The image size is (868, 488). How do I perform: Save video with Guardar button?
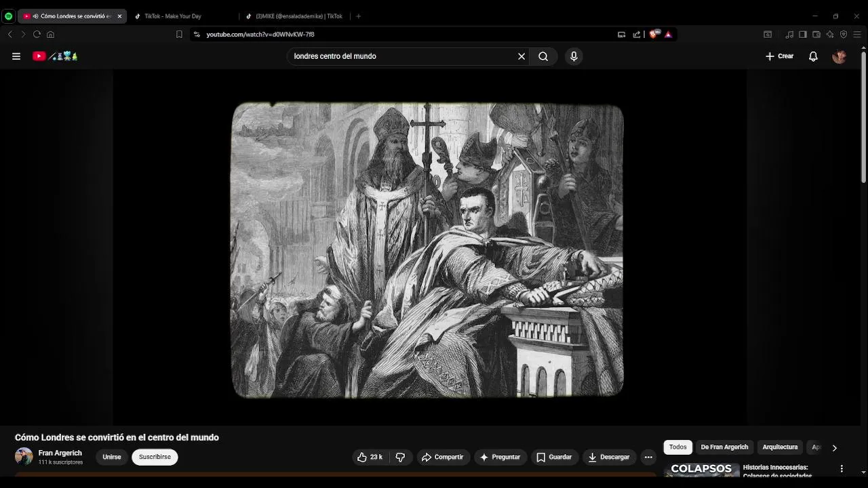554,457
